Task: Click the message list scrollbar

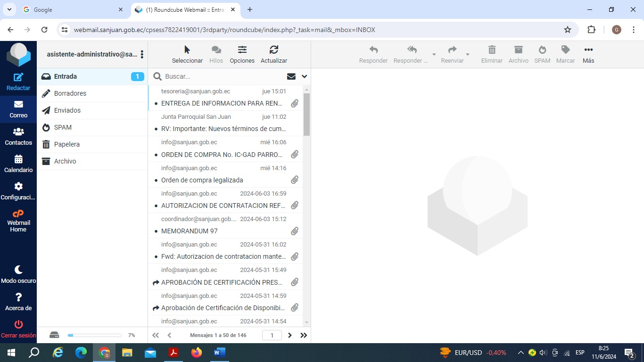Action: click(x=306, y=115)
